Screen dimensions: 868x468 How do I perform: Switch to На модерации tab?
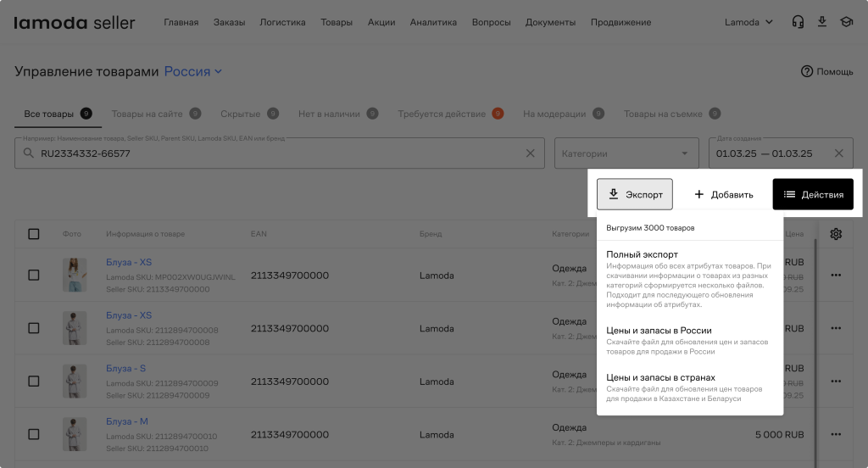tap(564, 114)
